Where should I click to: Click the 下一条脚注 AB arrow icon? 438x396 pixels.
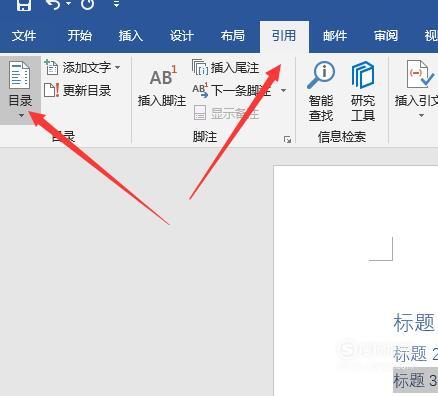pos(200,90)
